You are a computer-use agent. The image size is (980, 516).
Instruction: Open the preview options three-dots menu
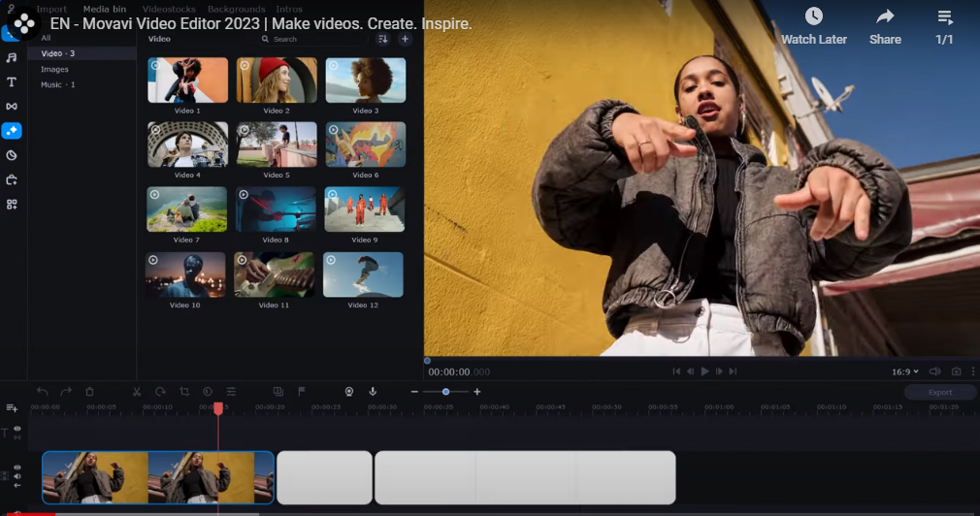[x=973, y=371]
